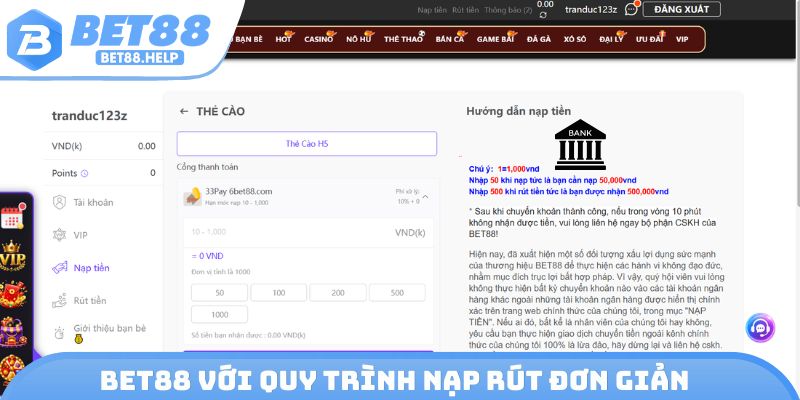Open Tài khoản in the sidebar
This screenshot has height=400, width=800.
tap(93, 203)
